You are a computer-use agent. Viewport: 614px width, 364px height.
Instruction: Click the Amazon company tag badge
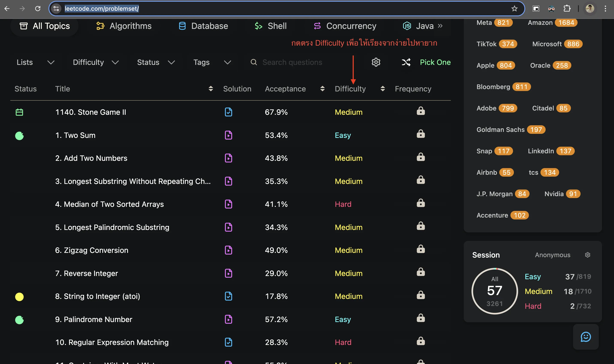point(551,22)
